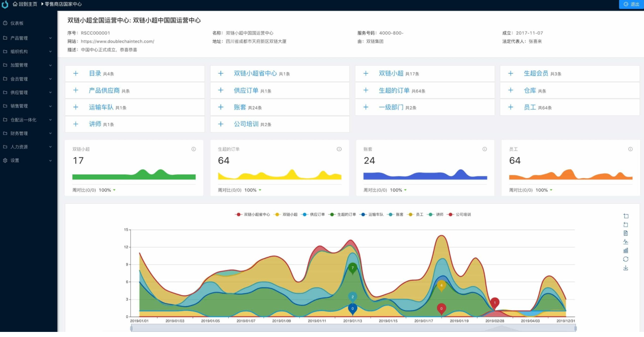Open the 目录 list link

tap(95, 73)
